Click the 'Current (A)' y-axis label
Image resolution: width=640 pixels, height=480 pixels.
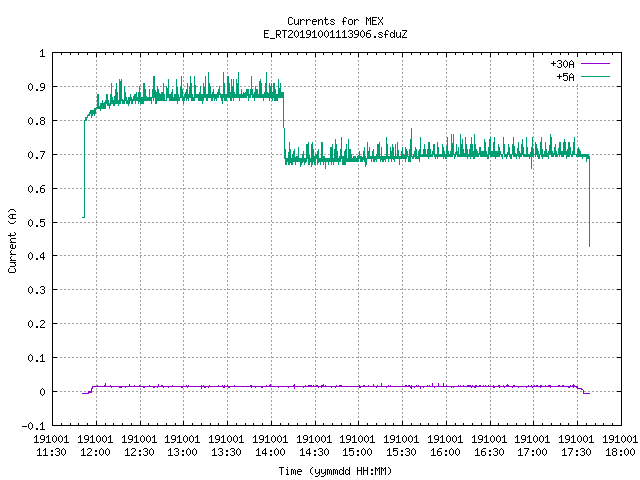13,240
